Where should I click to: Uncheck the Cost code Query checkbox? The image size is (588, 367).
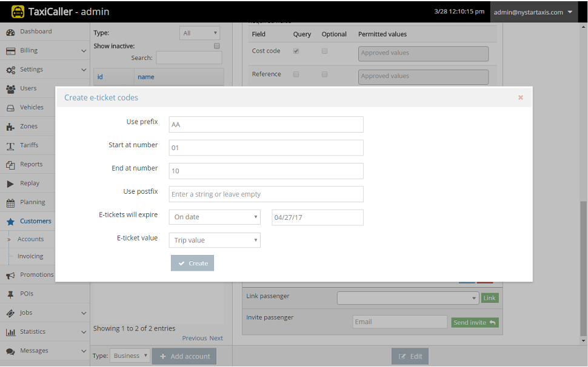[296, 51]
